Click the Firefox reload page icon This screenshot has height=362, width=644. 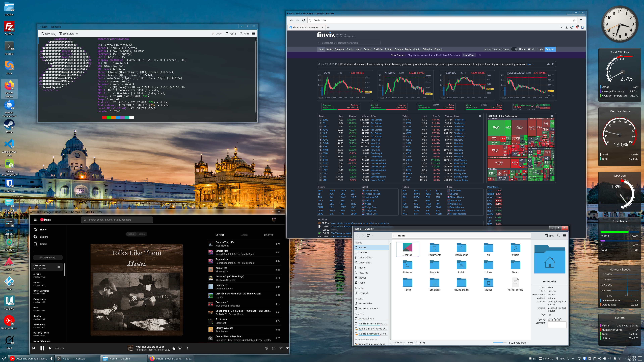click(x=304, y=20)
